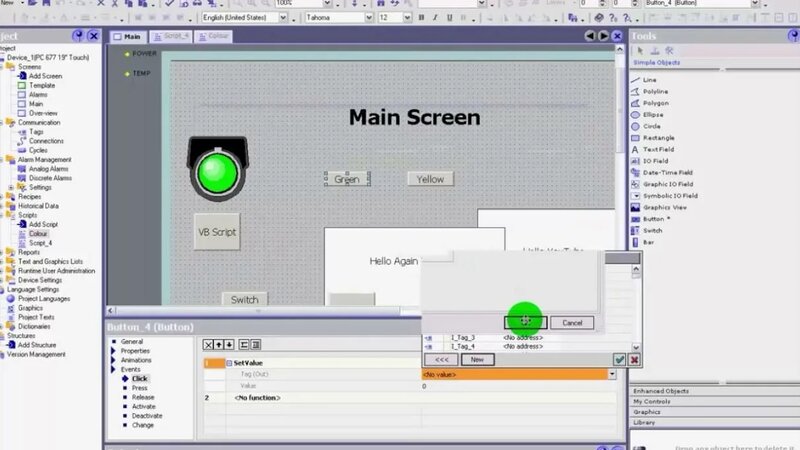Open the font size 12 dropdown

407,17
